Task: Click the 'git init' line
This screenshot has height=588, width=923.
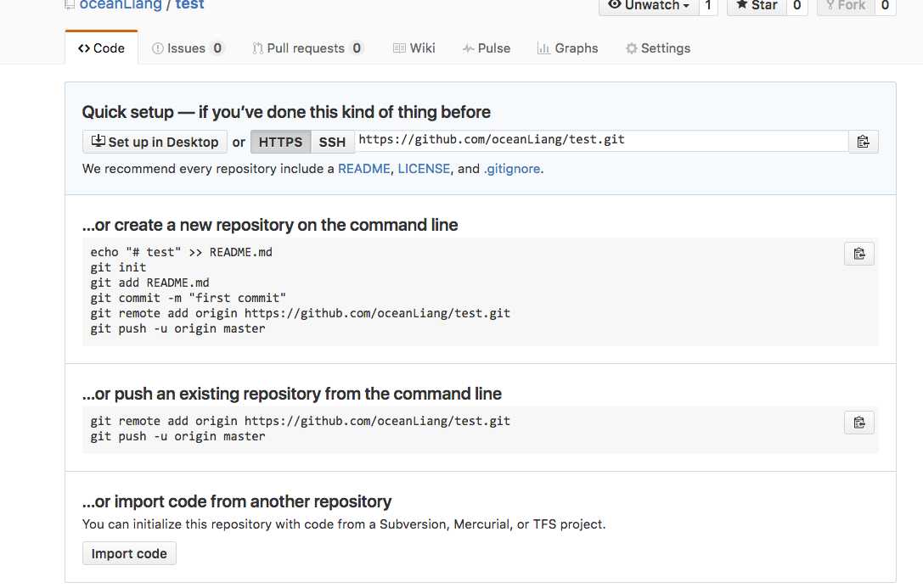Action: (118, 267)
